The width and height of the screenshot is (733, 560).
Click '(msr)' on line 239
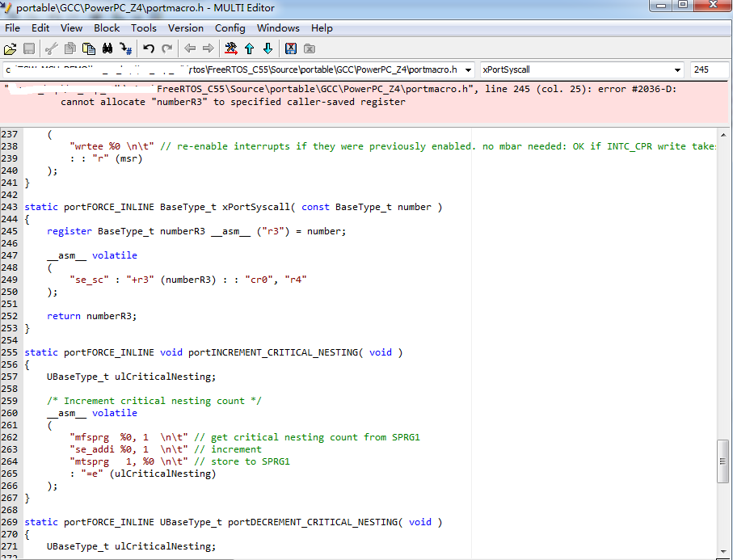pos(128,158)
